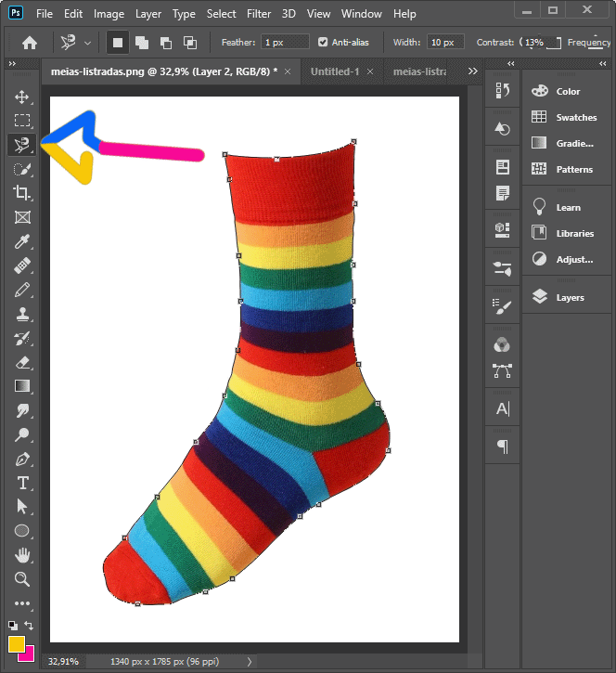Select the Gradient tool
This screenshot has height=673, width=616.
pyautogui.click(x=22, y=386)
